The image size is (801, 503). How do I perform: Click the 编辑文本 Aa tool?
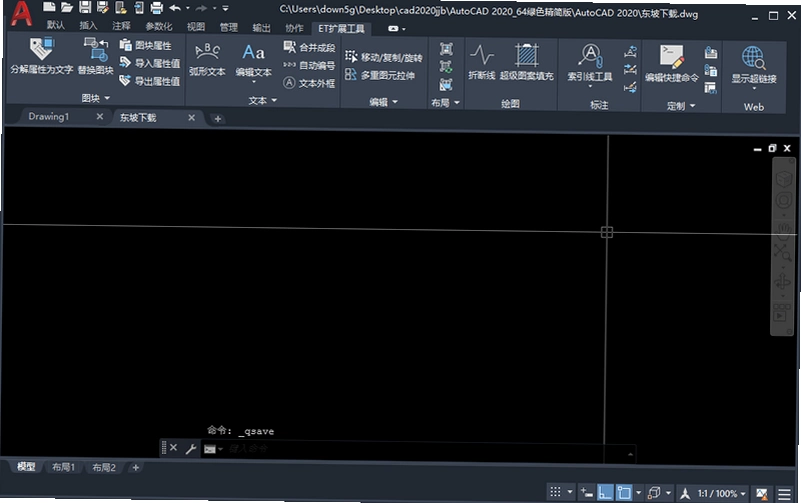[x=253, y=61]
